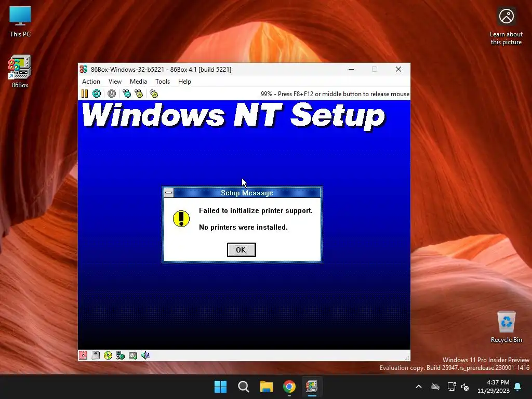
Task: Click the empty second floppy status icon
Action: click(x=96, y=355)
